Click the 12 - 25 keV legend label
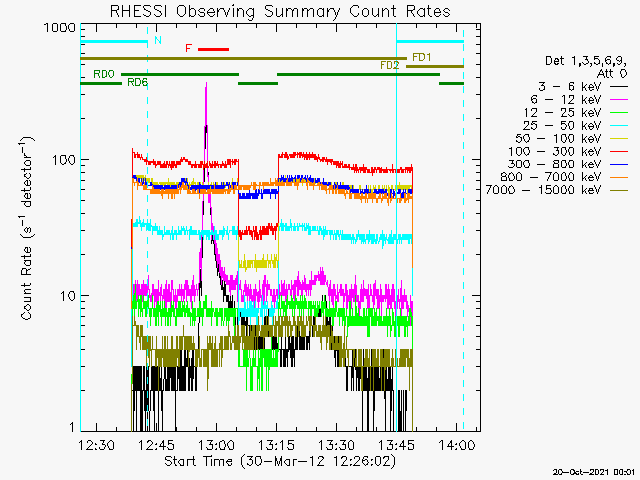 click(562, 112)
